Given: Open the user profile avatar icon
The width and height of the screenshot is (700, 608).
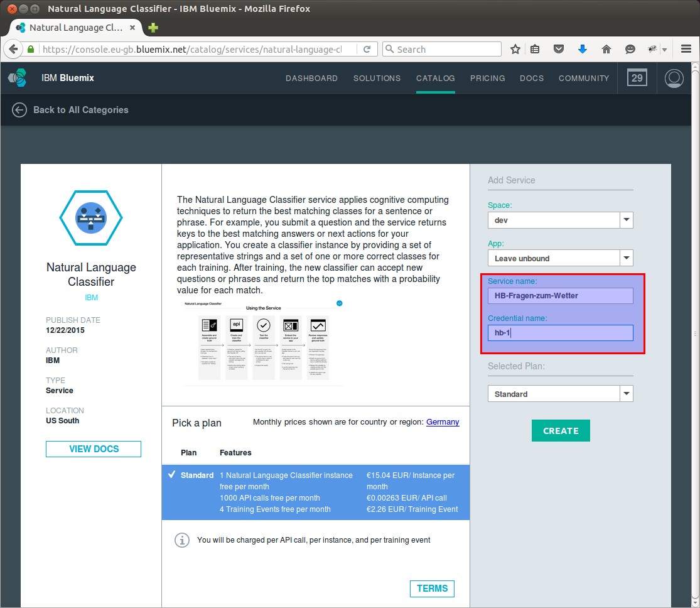Looking at the screenshot, I should click(674, 78).
